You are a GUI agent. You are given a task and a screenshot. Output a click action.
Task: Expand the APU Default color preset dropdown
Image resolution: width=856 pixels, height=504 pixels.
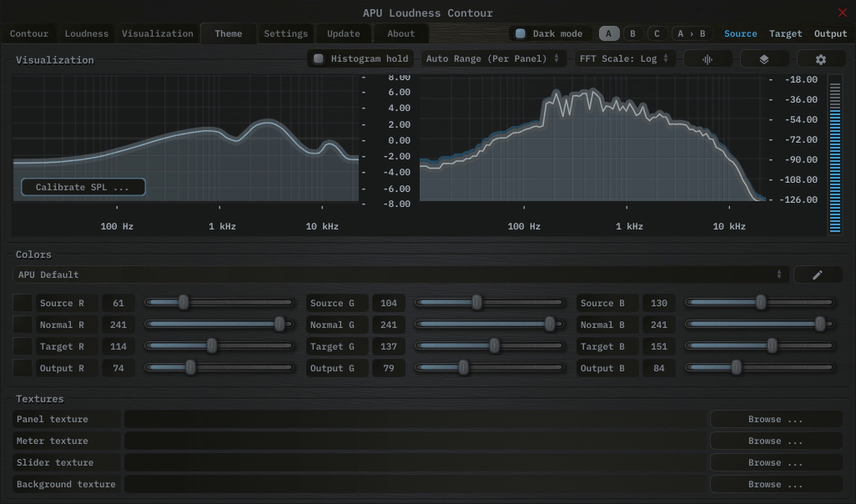pyautogui.click(x=400, y=275)
